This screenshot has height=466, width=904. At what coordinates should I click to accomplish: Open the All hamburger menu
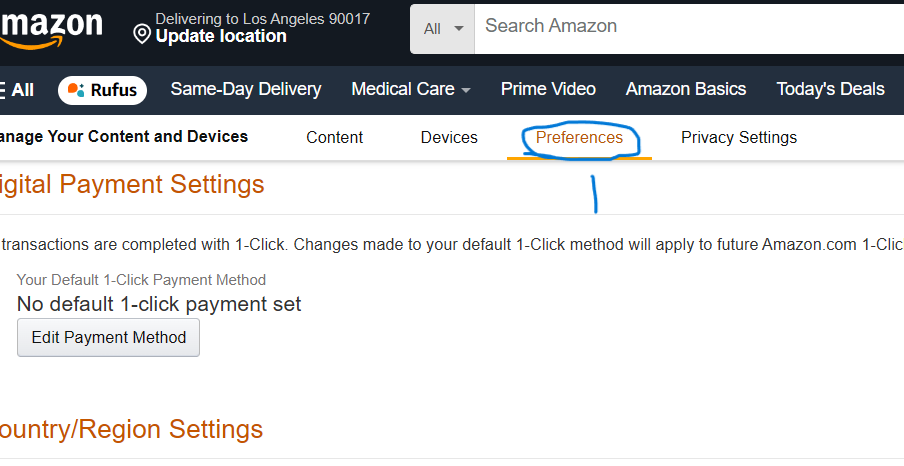tap(16, 90)
